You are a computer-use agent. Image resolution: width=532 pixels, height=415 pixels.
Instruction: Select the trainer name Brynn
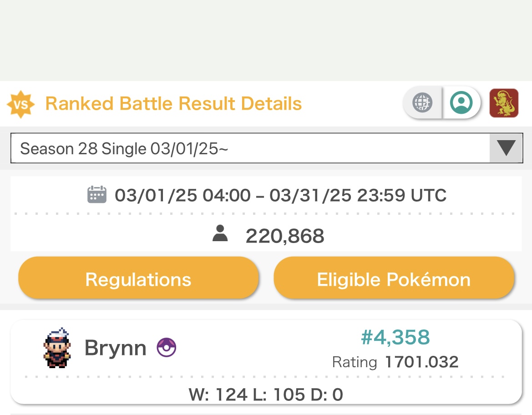(x=115, y=348)
